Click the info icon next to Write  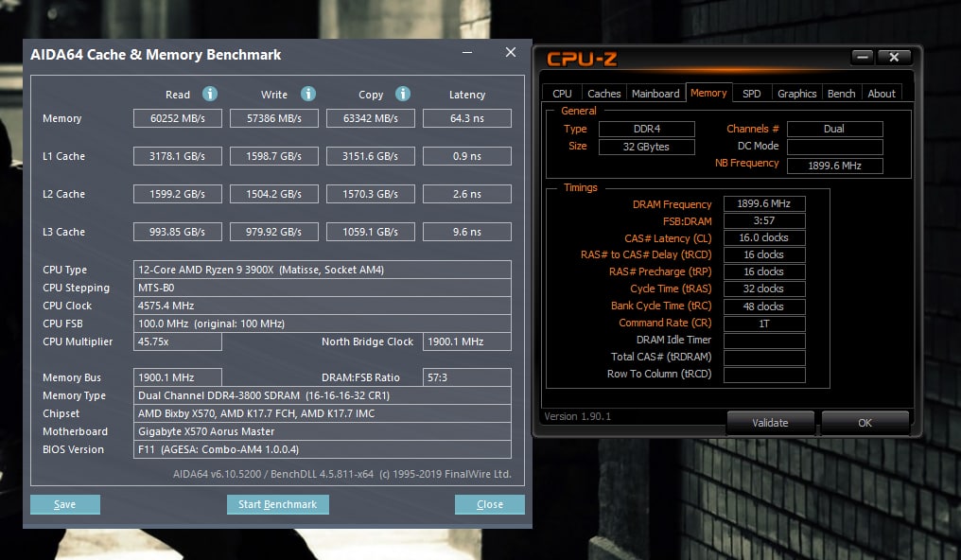[307, 94]
